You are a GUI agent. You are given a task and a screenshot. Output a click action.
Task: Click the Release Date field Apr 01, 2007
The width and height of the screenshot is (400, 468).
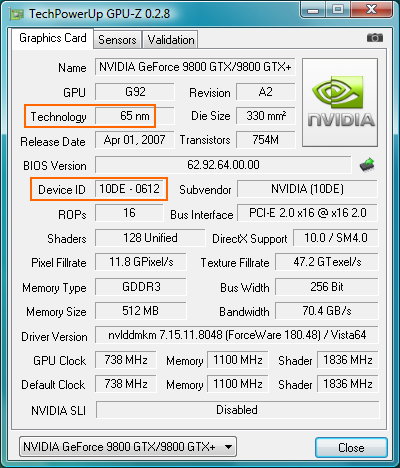tap(135, 140)
